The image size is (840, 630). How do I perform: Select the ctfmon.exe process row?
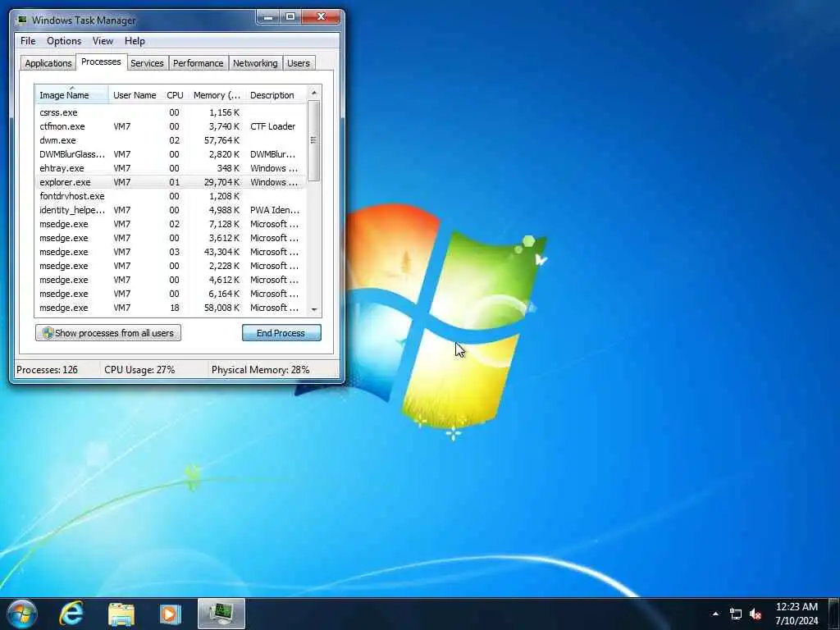click(x=171, y=126)
